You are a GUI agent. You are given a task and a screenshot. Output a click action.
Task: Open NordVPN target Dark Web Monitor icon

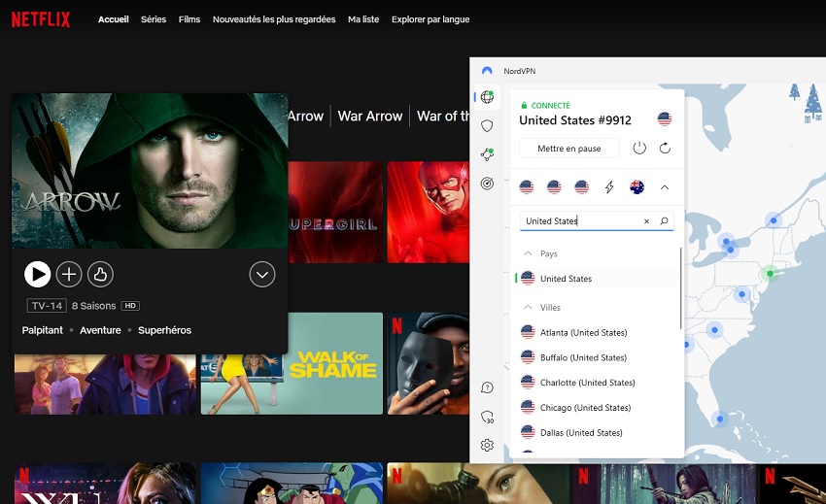[487, 184]
